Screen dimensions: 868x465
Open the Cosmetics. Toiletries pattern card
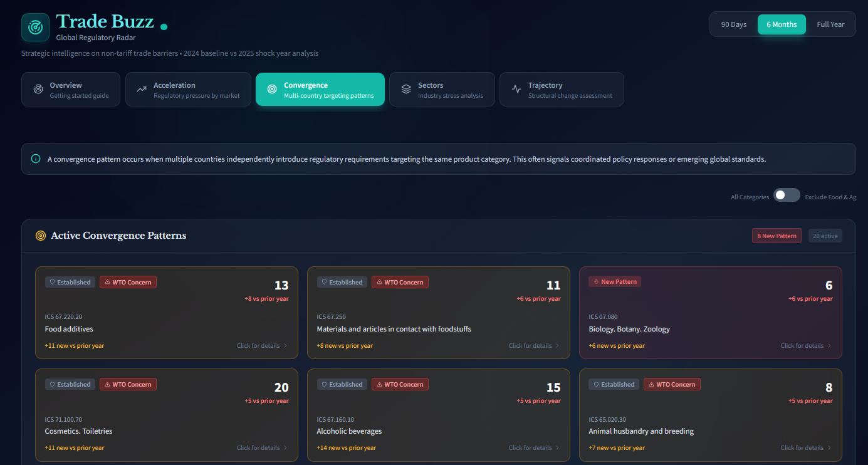166,415
